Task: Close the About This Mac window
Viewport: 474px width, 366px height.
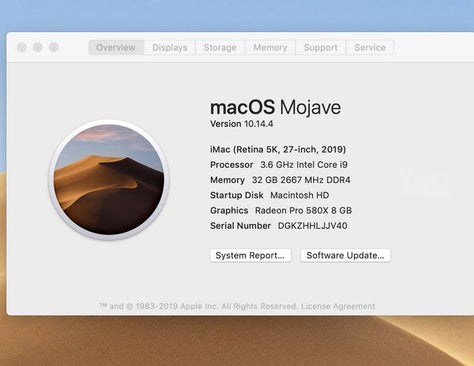Action: tap(22, 47)
